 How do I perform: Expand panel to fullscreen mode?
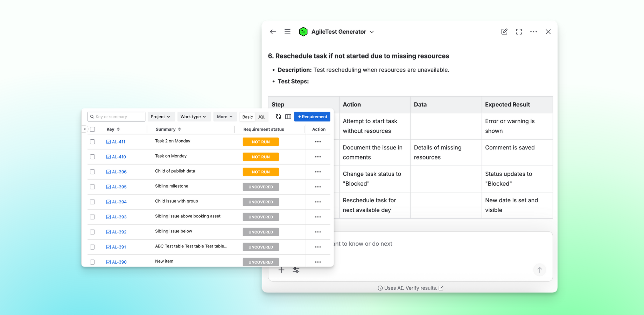[x=519, y=31]
